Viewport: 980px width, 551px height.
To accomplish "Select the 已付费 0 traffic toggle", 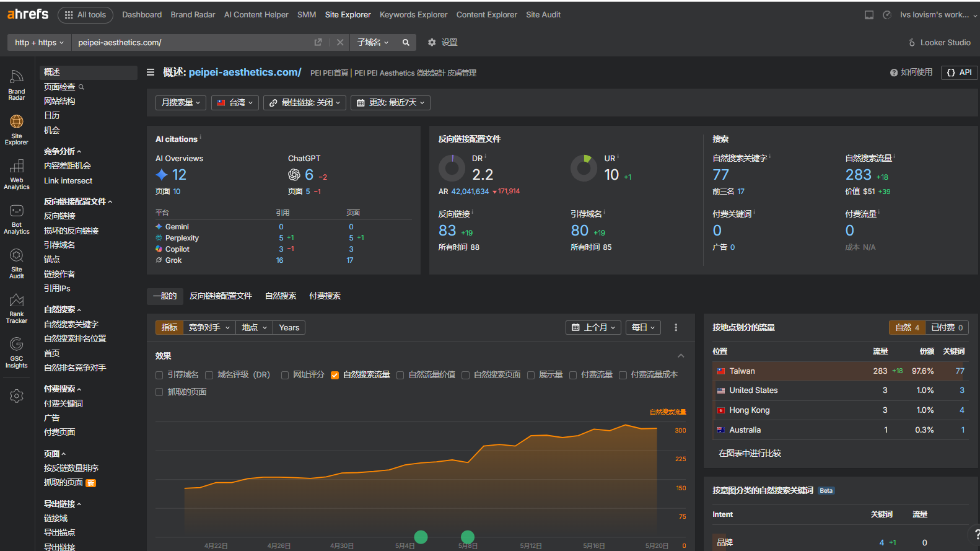I will coord(947,327).
